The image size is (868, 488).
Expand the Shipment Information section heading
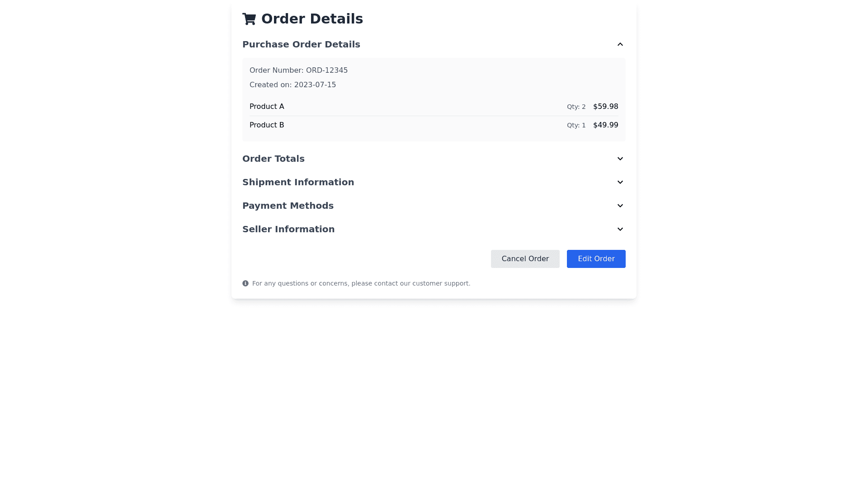[x=298, y=182]
